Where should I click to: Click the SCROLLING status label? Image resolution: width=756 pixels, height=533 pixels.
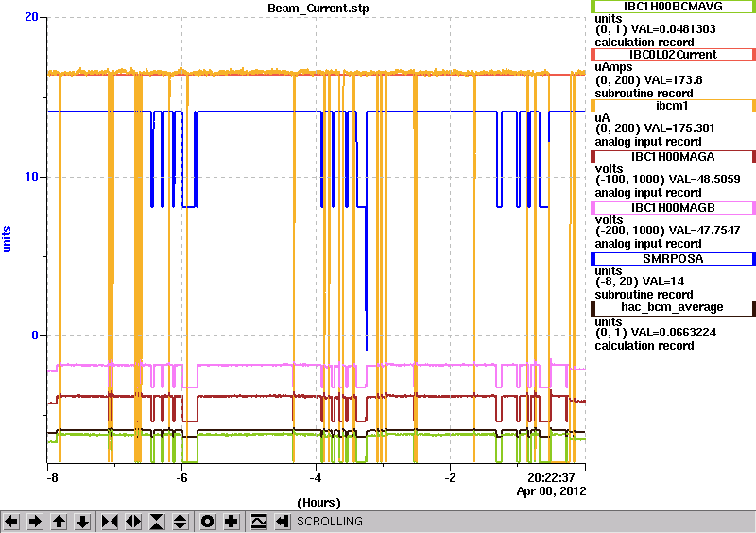click(x=329, y=522)
